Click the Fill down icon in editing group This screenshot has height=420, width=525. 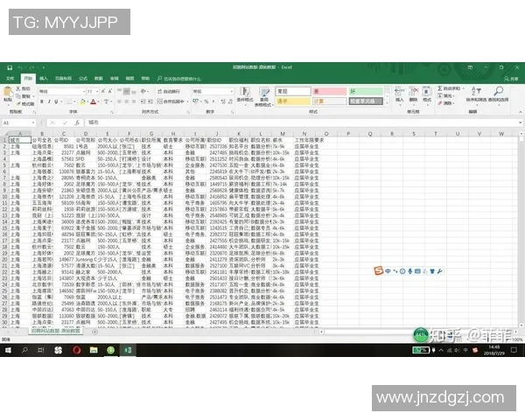tap(440, 95)
